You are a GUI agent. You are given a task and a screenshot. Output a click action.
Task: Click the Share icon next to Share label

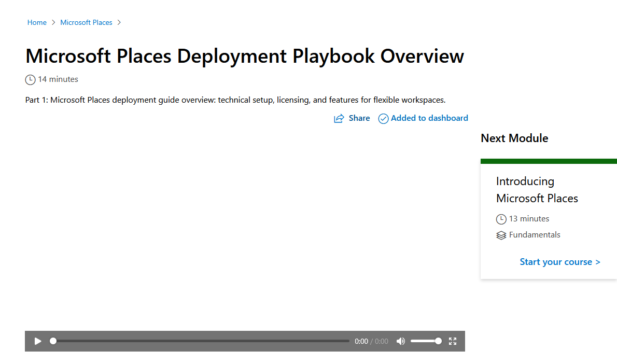pos(338,118)
